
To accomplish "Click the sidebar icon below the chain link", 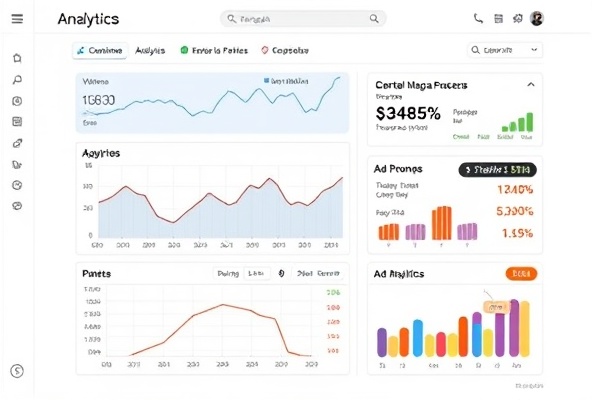I will click(x=17, y=164).
